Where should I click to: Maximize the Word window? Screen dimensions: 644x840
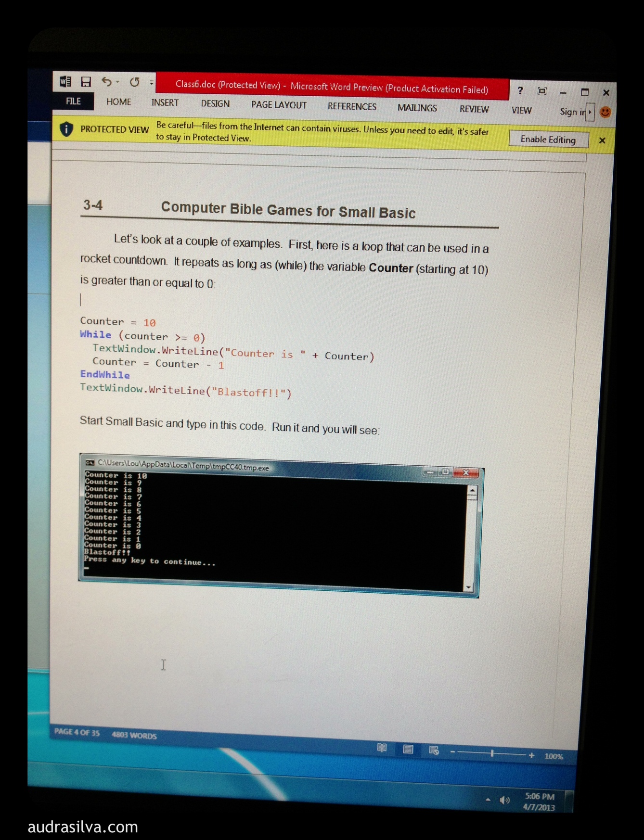(585, 92)
